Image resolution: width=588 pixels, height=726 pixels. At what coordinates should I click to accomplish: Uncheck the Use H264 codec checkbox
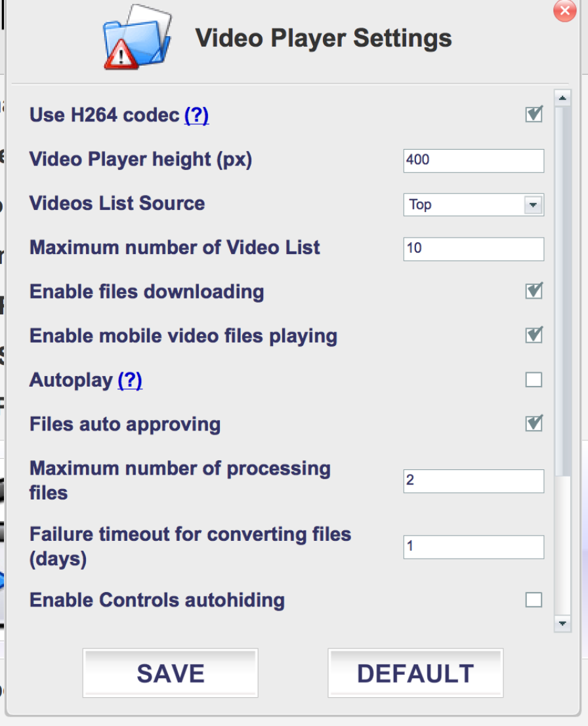(x=534, y=115)
